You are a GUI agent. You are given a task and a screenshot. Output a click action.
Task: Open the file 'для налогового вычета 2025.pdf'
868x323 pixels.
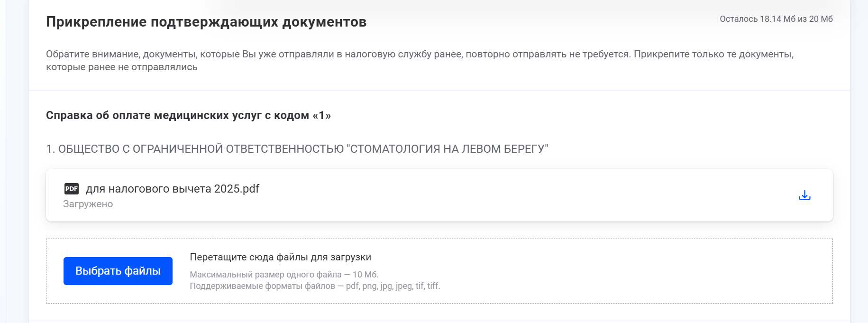point(172,188)
